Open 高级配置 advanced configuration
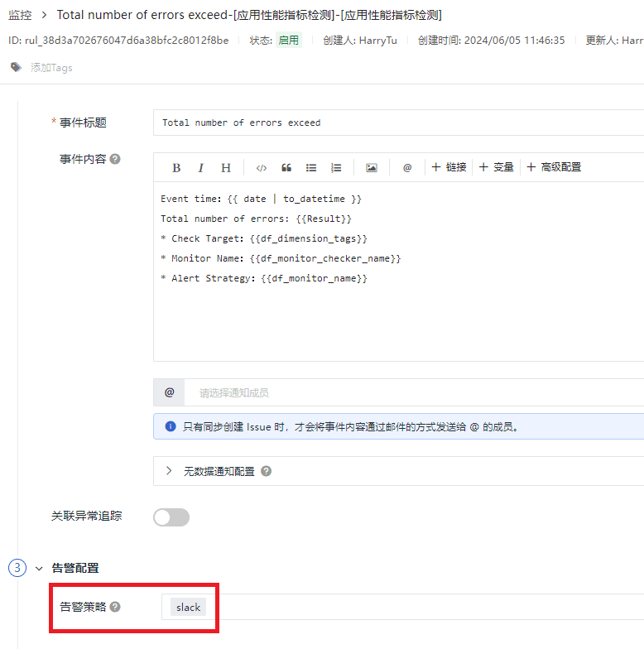 (x=554, y=167)
